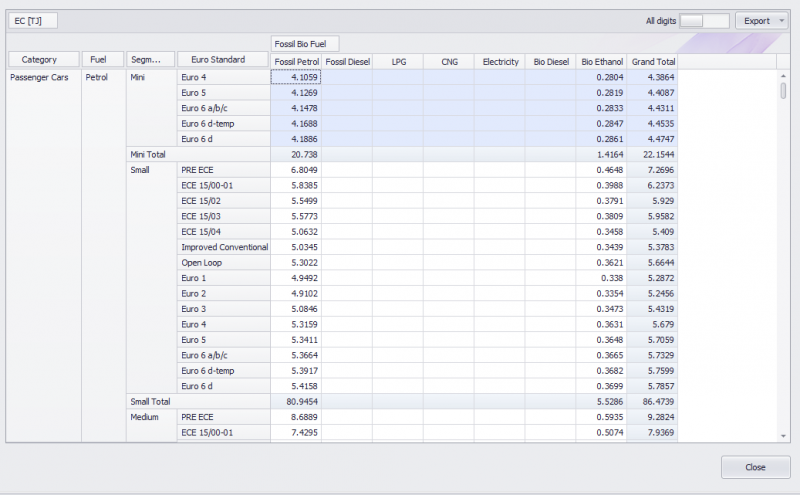Viewport: 800px width, 495px height.
Task: Click the Bio Ethanol value 0.2804
Action: point(601,77)
